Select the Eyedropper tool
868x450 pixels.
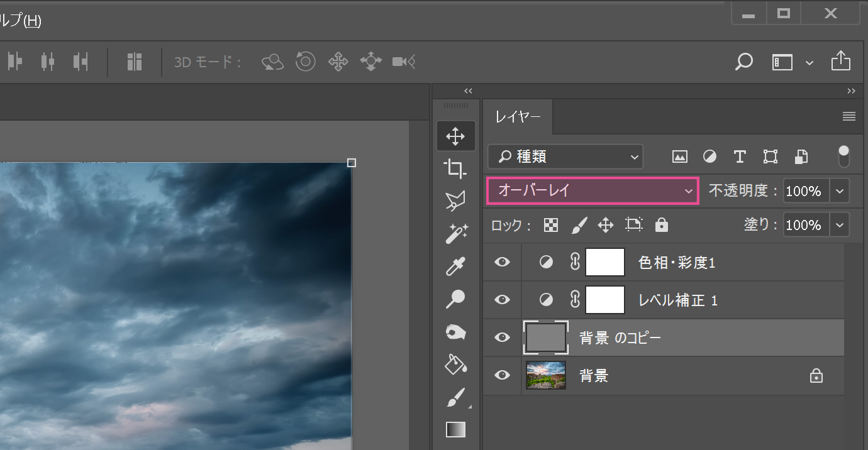(x=455, y=266)
